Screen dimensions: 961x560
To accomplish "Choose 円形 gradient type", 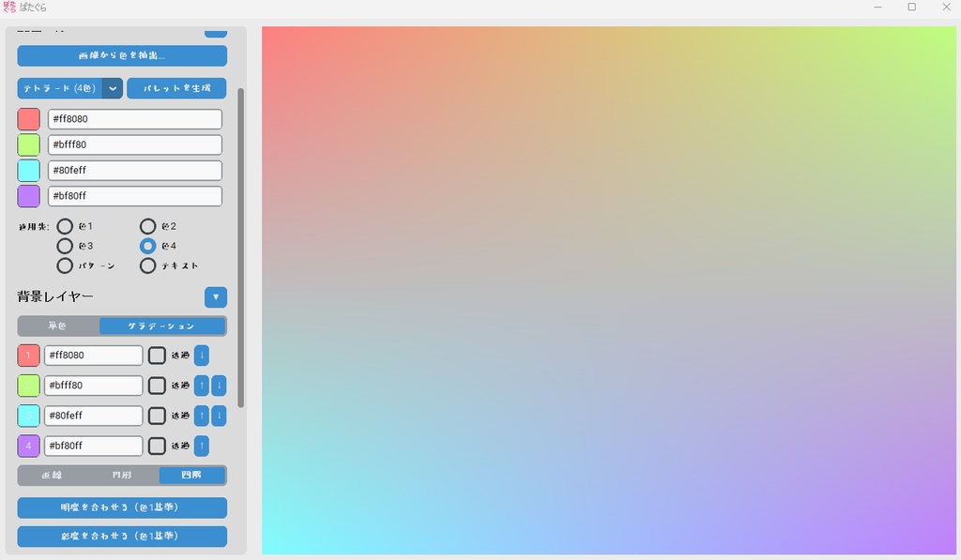I will pos(123,476).
